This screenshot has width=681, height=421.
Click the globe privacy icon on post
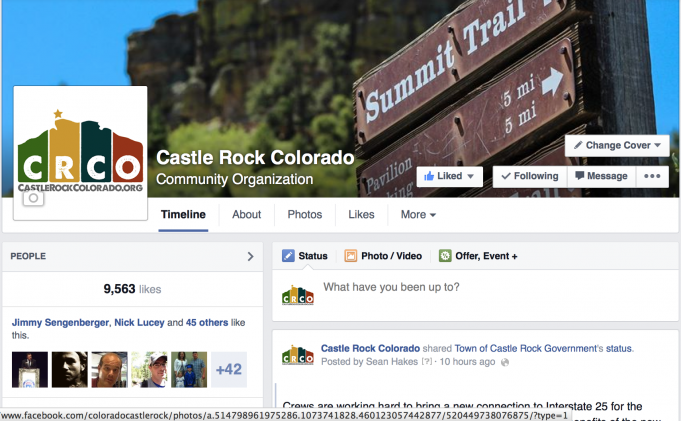tap(505, 362)
